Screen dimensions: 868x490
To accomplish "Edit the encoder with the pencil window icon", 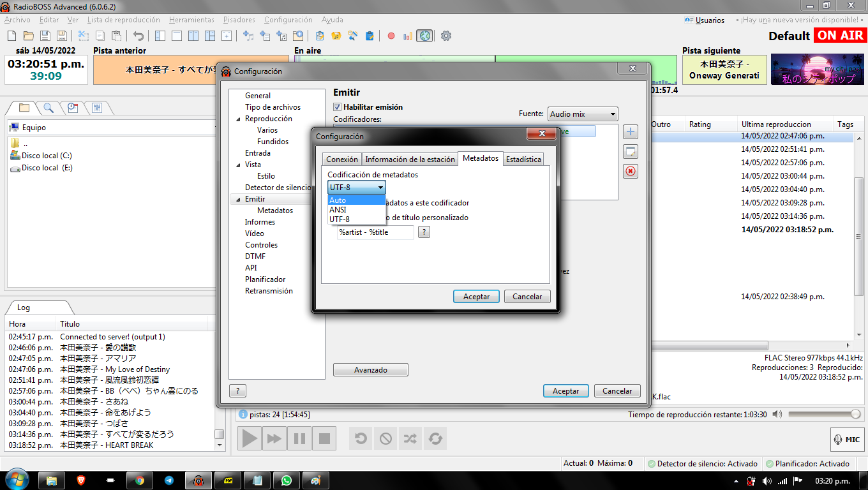I will pos(631,152).
